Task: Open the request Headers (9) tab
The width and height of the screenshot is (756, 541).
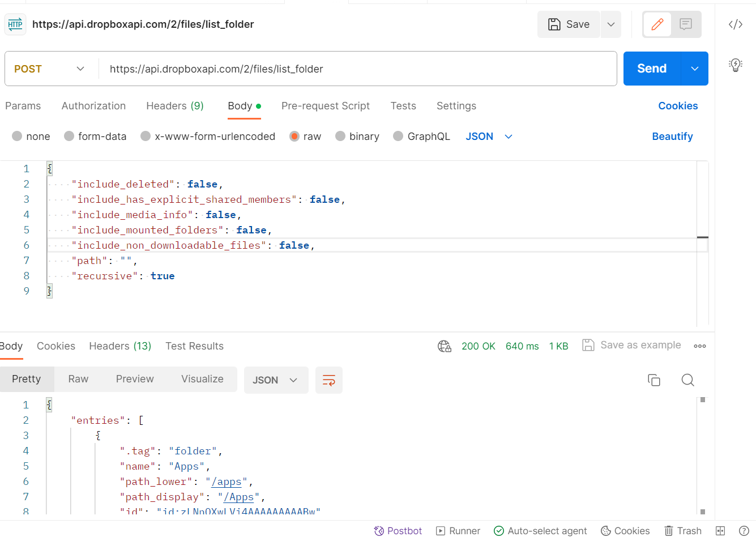Action: 175,106
